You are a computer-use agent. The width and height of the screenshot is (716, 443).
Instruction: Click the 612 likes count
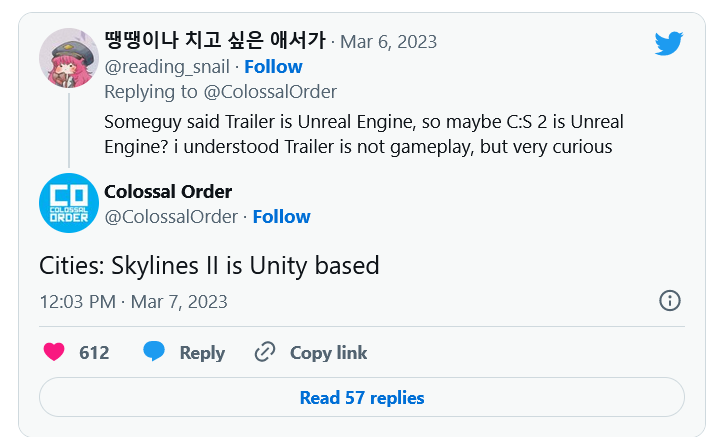coord(94,353)
